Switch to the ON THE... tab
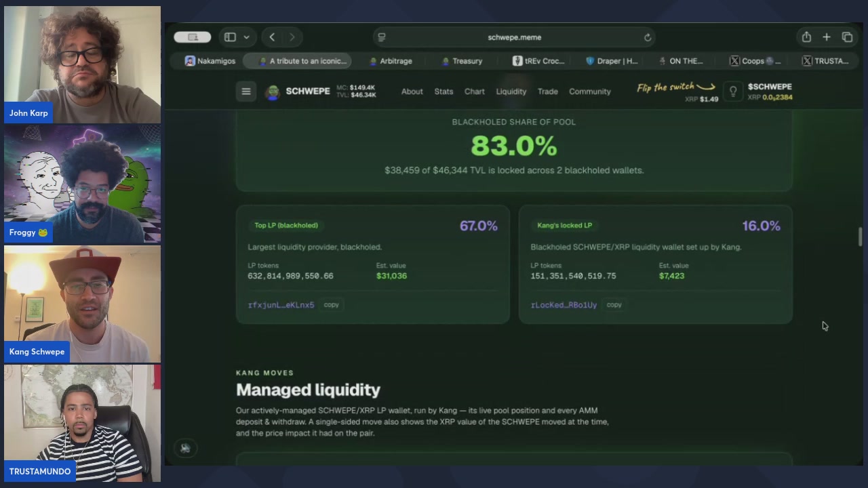The width and height of the screenshot is (868, 488). pyautogui.click(x=682, y=61)
